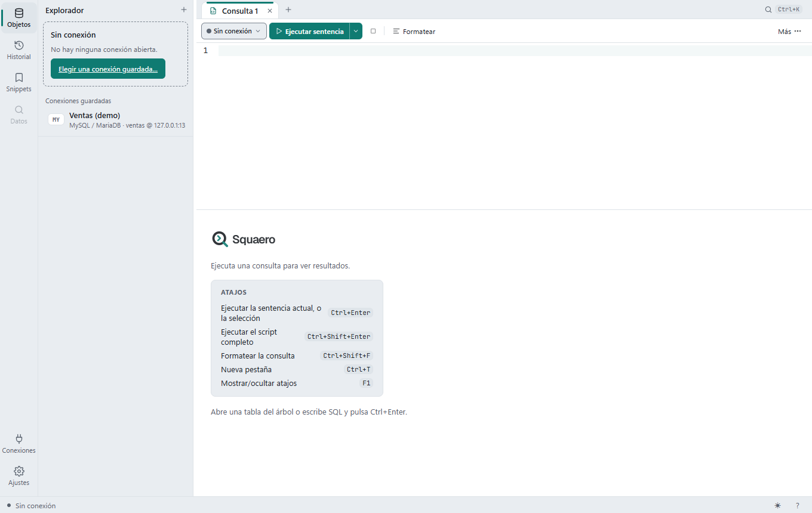Click the Ctrl+Shift+Enter shortcut label

(339, 336)
